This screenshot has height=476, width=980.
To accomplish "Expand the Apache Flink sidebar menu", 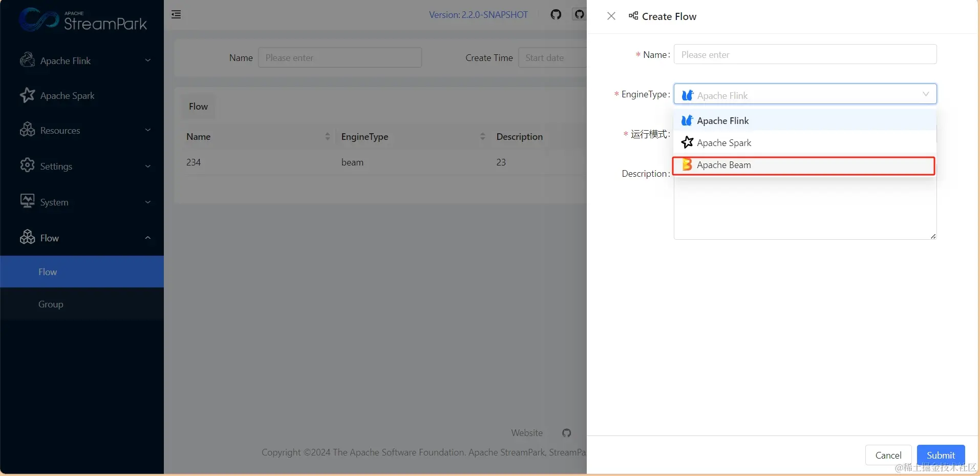I will [148, 60].
